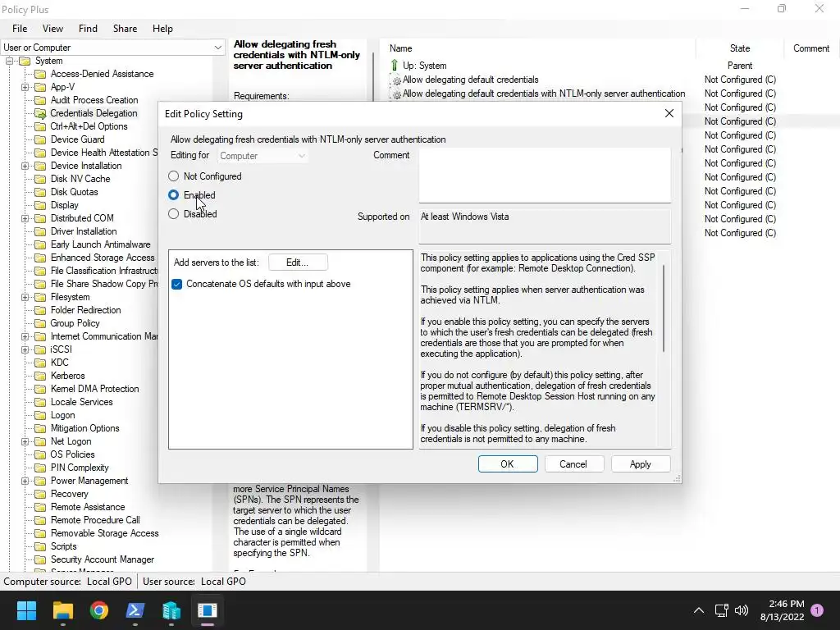Click the Credentials Delegation folder icon
This screenshot has width=840, height=630.
pyautogui.click(x=40, y=113)
